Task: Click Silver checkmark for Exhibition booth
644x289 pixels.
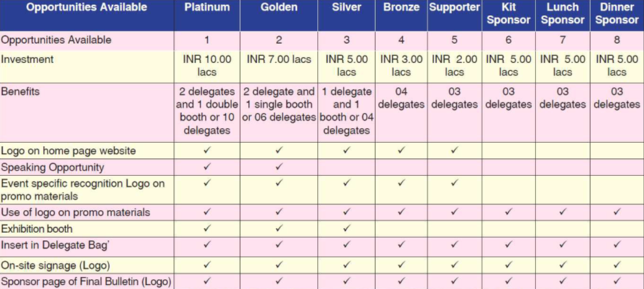Action: pyautogui.click(x=346, y=229)
